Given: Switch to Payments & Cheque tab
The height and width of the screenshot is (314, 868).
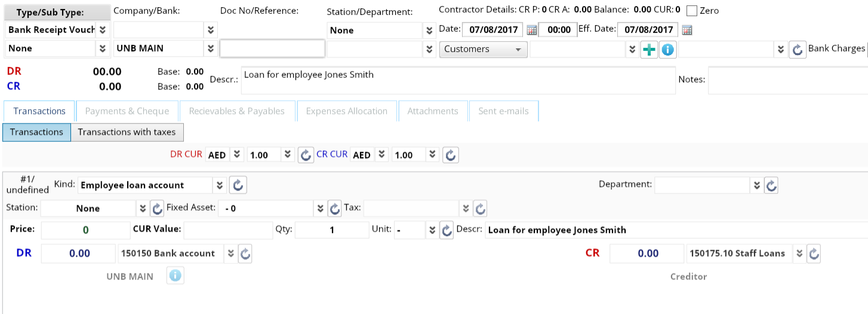Looking at the screenshot, I should [x=127, y=111].
